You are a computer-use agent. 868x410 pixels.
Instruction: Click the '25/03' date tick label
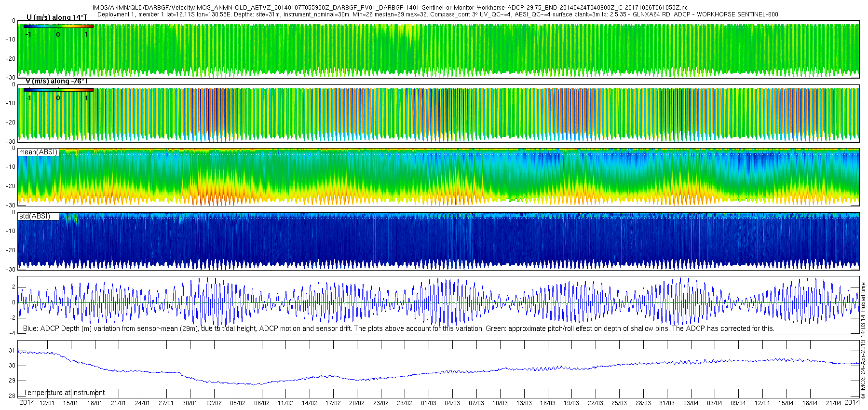pyautogui.click(x=619, y=403)
